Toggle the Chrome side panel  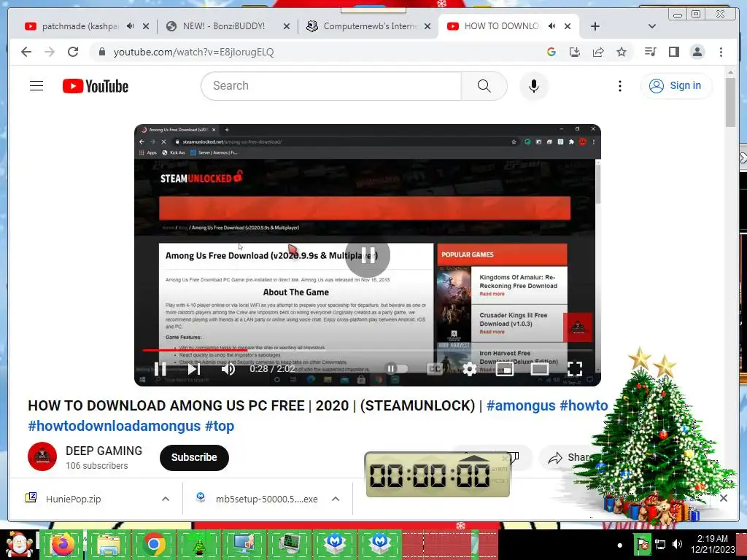coord(673,52)
